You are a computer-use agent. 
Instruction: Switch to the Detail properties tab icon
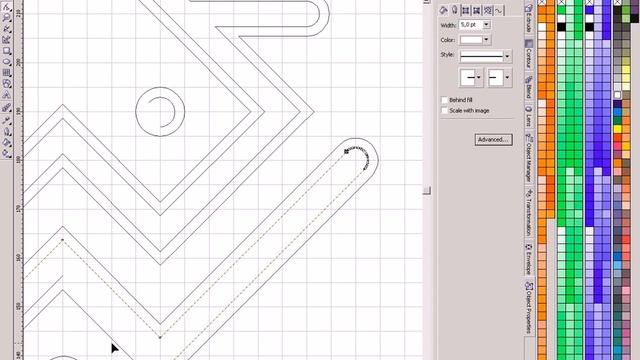click(476, 11)
